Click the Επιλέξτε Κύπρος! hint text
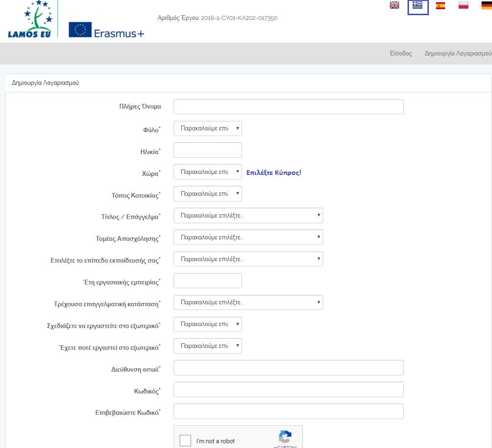Screen dimensions: 492x448 click(274, 173)
